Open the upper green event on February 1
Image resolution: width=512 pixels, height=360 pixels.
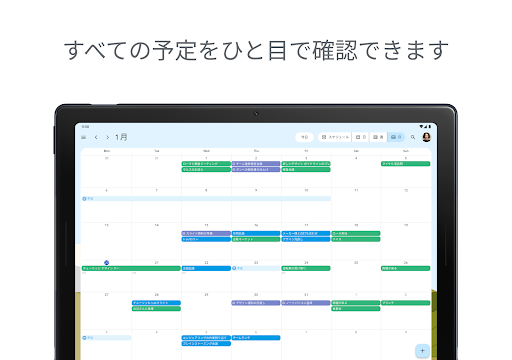356,303
